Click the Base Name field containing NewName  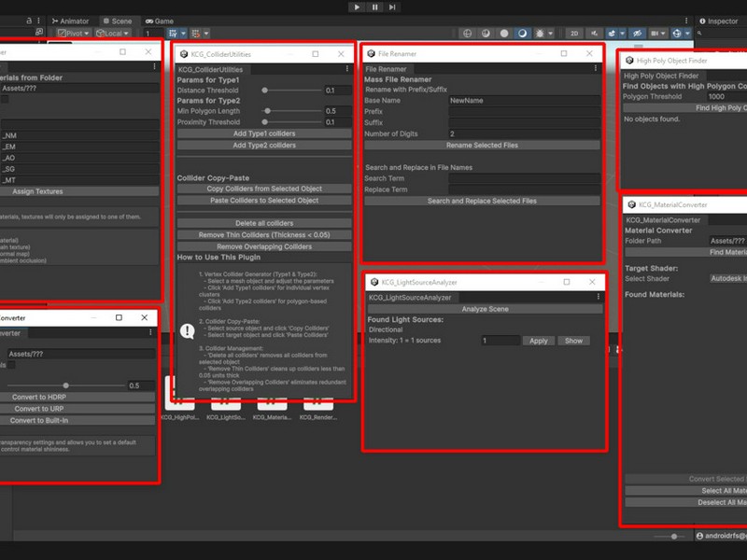[x=524, y=101]
